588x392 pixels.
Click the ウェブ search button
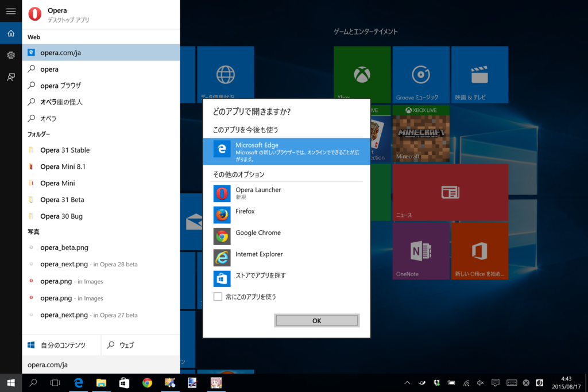point(141,345)
